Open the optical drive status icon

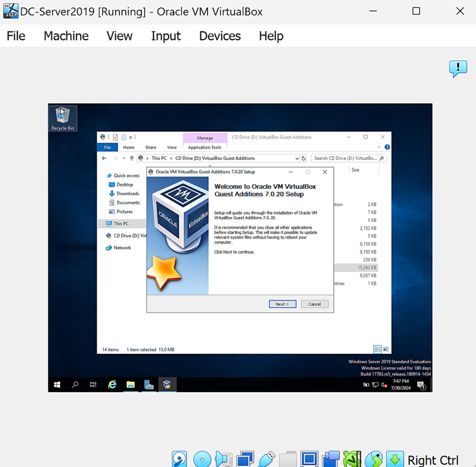click(202, 459)
